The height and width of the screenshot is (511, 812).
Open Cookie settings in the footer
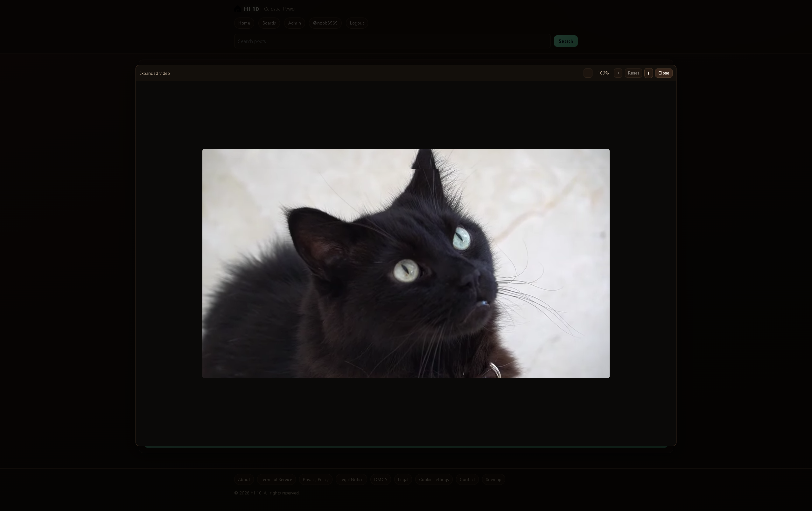tap(434, 479)
